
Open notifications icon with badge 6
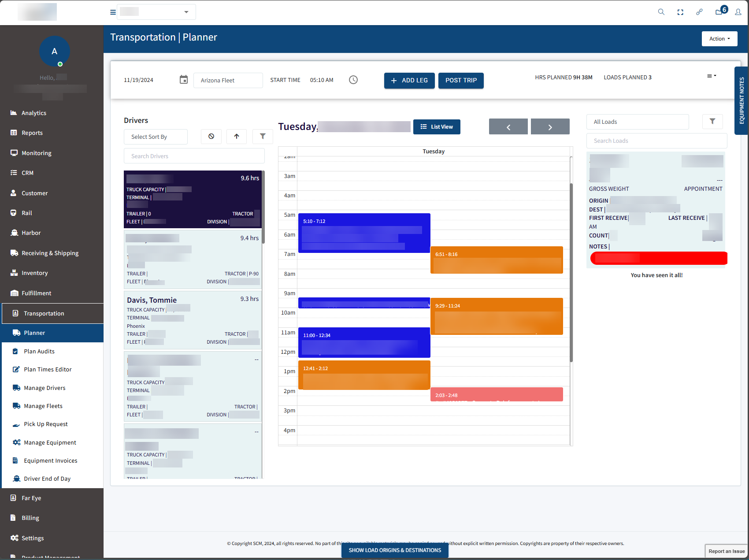(x=721, y=11)
